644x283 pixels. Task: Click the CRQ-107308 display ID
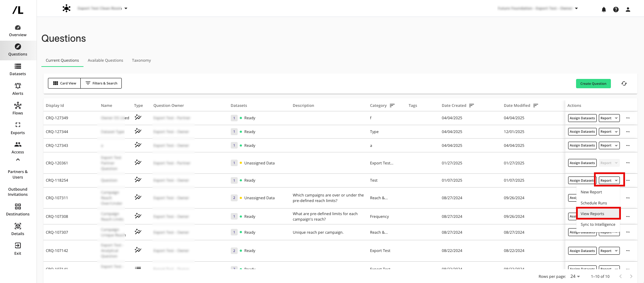coord(57,216)
